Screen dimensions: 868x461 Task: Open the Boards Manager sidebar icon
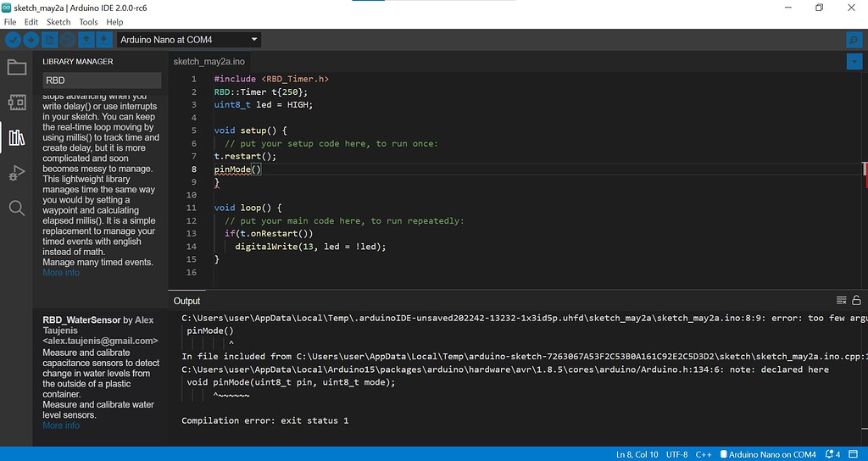(17, 103)
